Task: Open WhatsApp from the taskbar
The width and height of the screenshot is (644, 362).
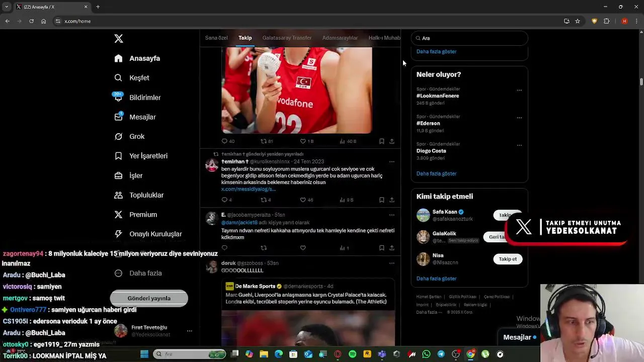Action: (426, 354)
